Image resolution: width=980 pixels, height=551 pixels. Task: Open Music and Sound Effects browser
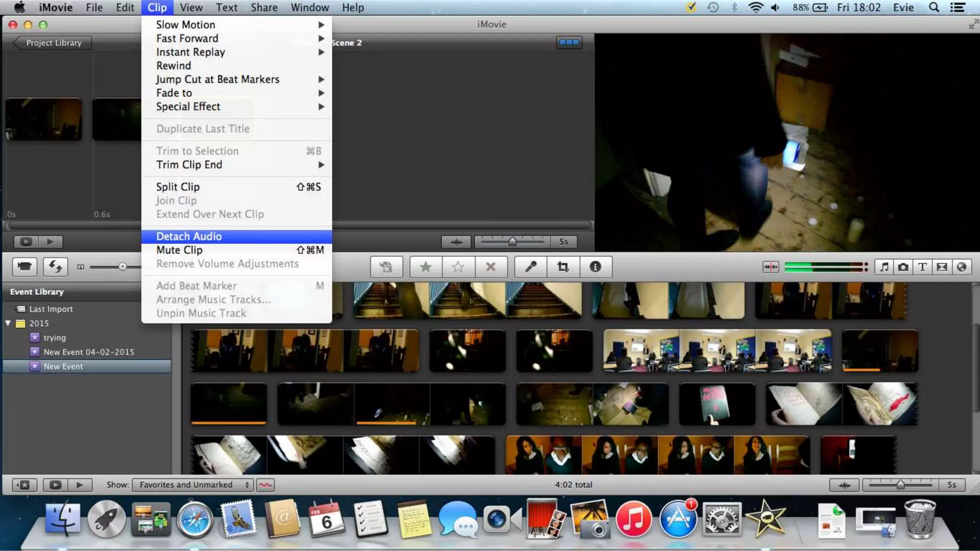click(x=884, y=267)
